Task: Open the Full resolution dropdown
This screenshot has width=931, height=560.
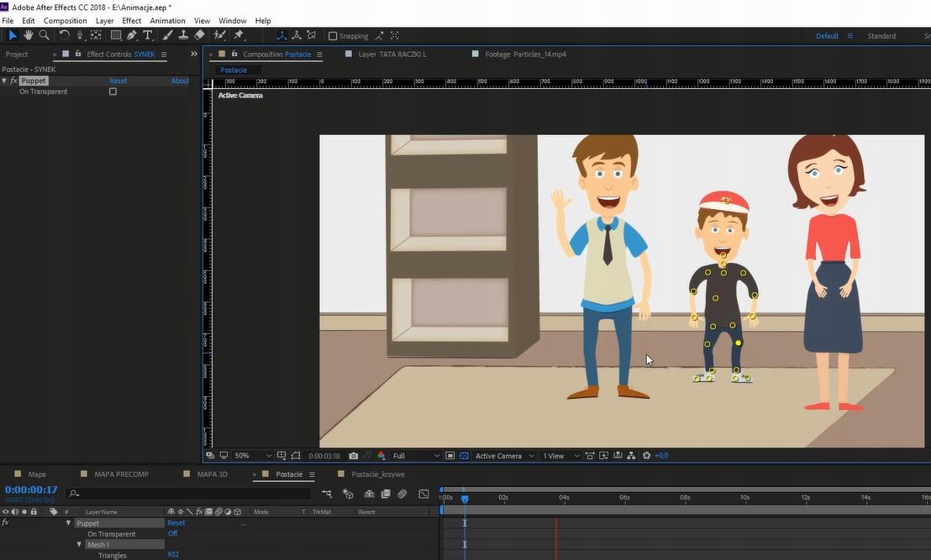Action: (x=415, y=456)
